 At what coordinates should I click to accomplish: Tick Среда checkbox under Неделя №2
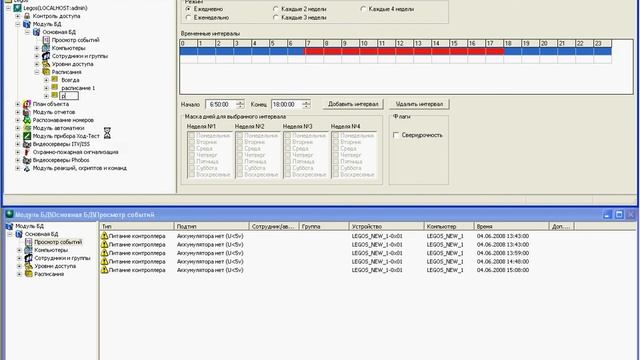240,149
